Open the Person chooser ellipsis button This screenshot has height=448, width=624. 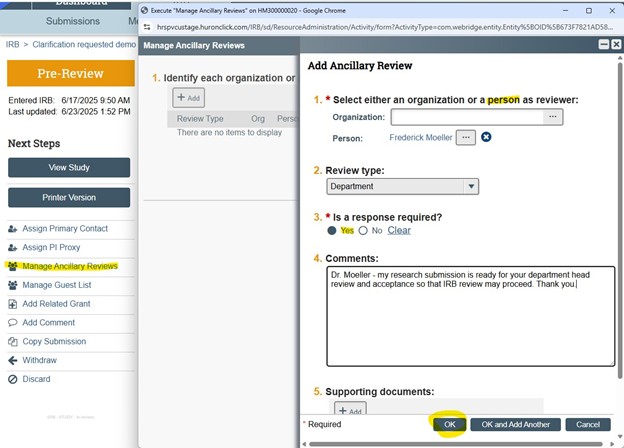[x=466, y=138]
